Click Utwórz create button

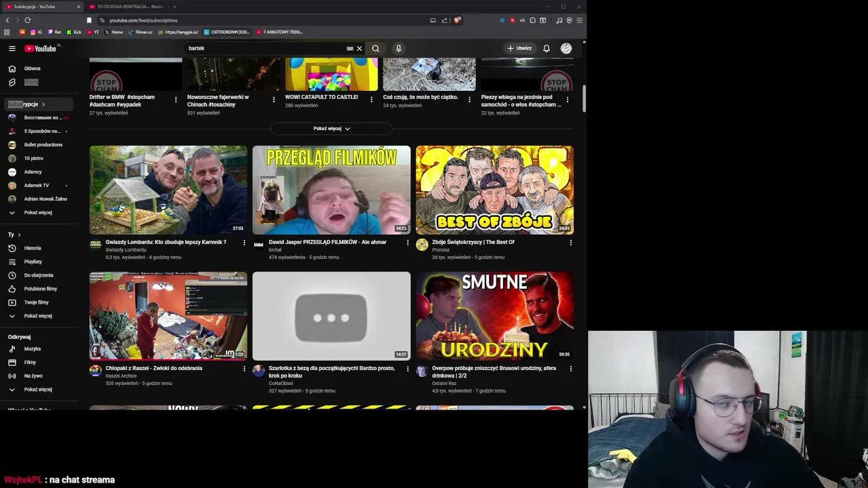click(x=519, y=48)
